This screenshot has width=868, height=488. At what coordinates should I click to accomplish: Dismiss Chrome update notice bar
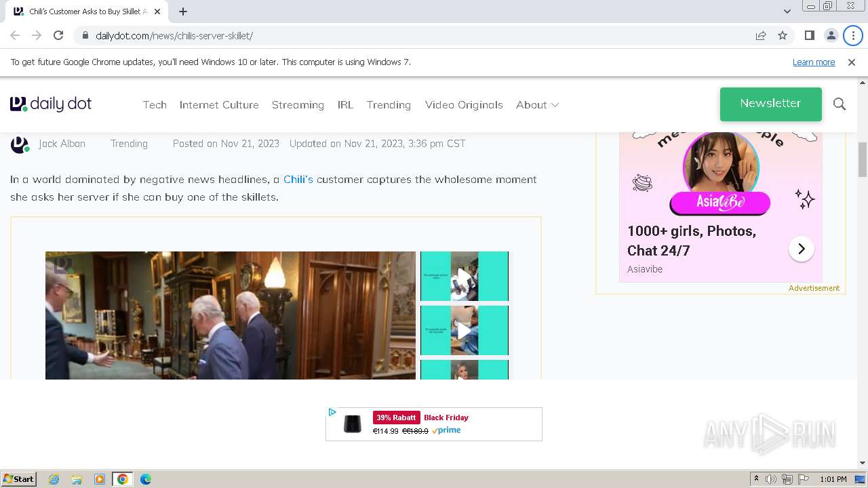coord(852,62)
